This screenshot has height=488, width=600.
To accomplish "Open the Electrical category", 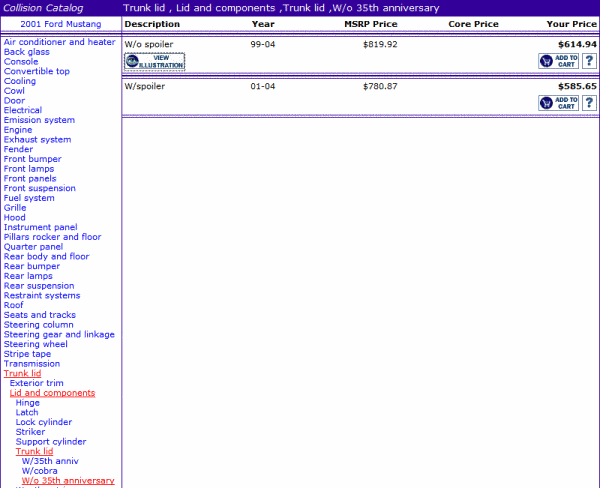I will 23,110.
